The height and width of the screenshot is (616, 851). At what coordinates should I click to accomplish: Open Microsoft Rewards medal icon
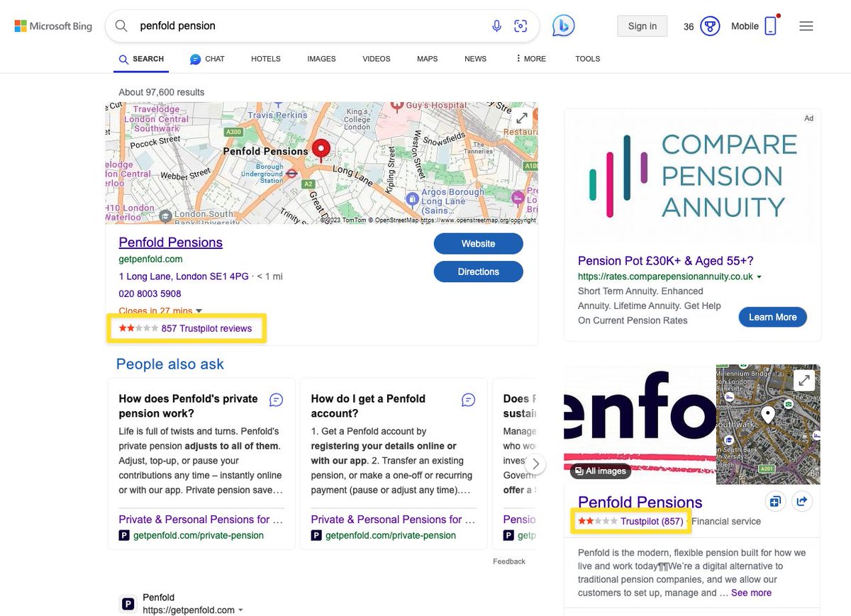[710, 26]
